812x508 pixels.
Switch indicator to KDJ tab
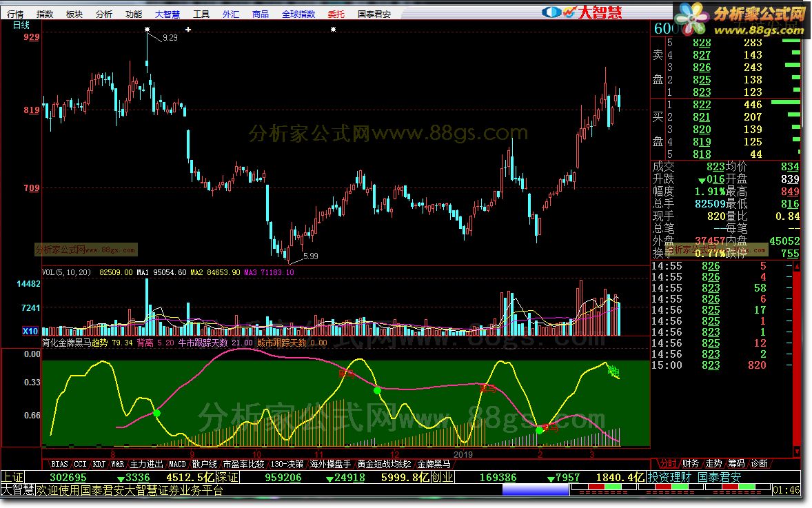click(99, 464)
